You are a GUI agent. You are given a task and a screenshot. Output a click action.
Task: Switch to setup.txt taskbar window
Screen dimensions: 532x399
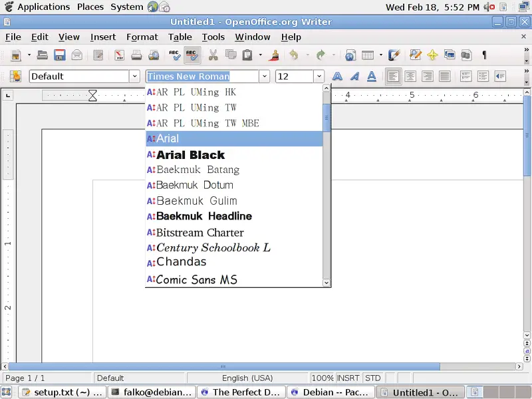[63, 392]
